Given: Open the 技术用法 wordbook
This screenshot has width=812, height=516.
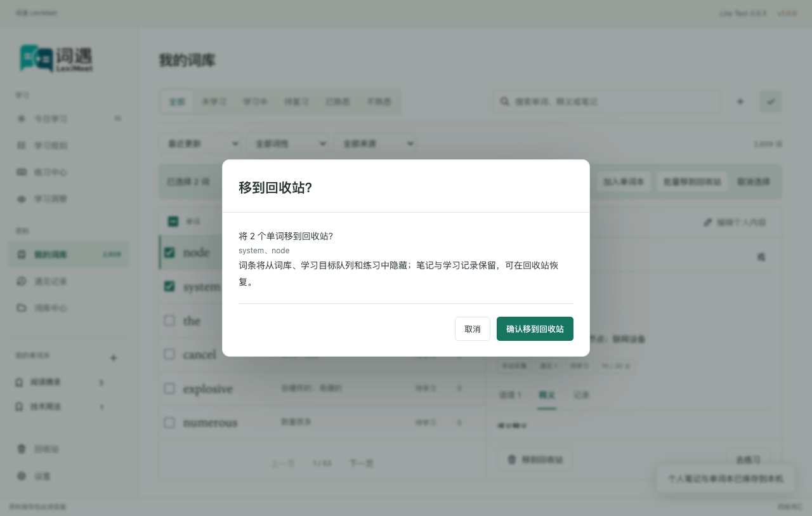Looking at the screenshot, I should point(60,406).
